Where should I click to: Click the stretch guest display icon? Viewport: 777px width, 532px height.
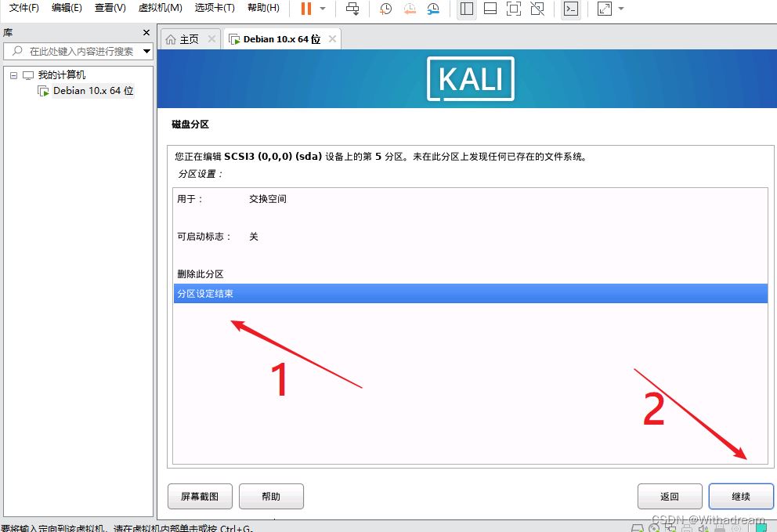click(605, 9)
